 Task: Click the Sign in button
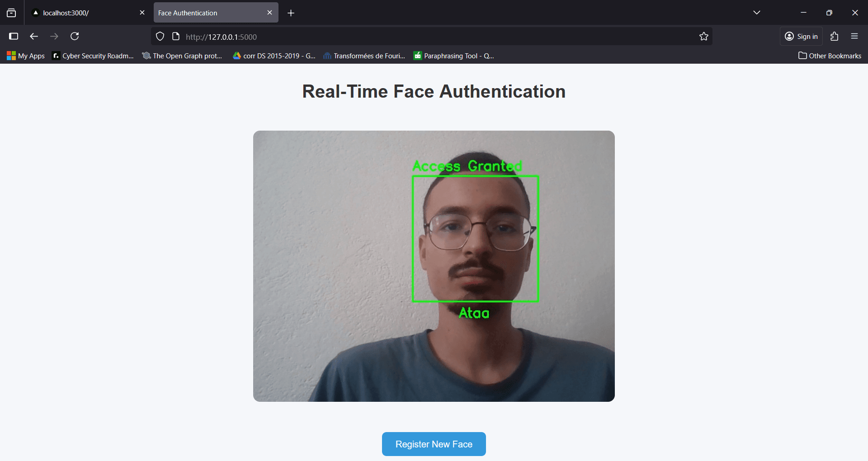point(802,36)
